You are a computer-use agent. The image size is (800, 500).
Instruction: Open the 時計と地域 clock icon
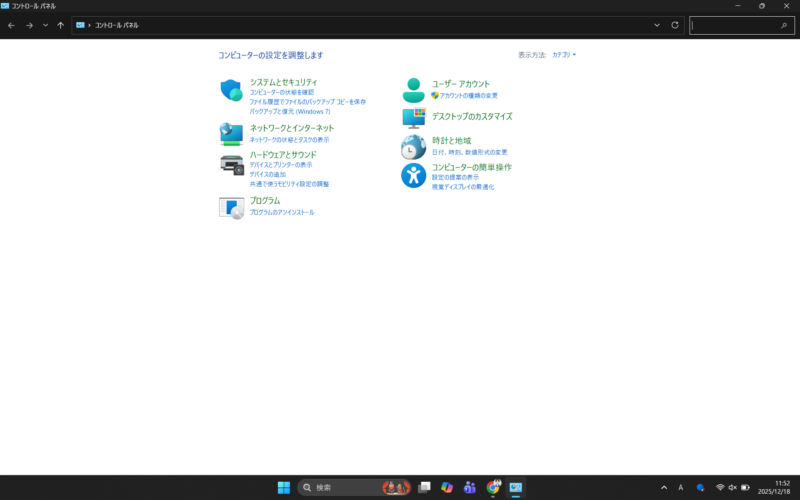click(x=413, y=147)
